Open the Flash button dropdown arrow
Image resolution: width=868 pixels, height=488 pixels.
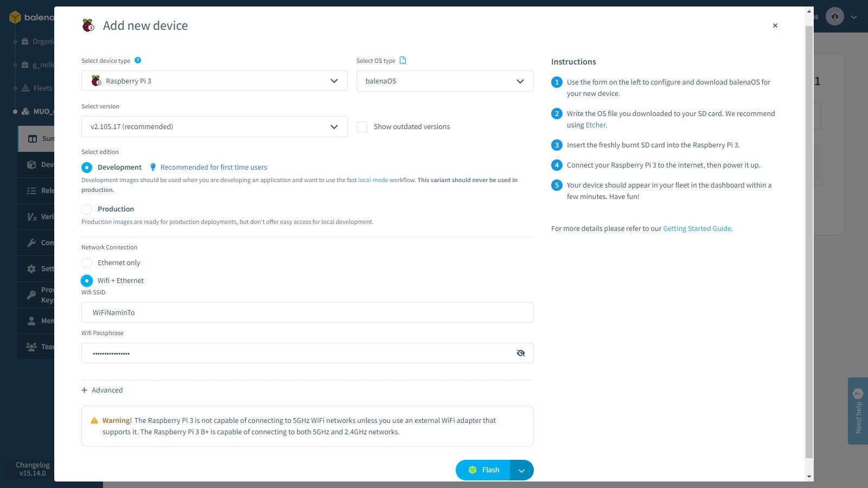pos(522,470)
